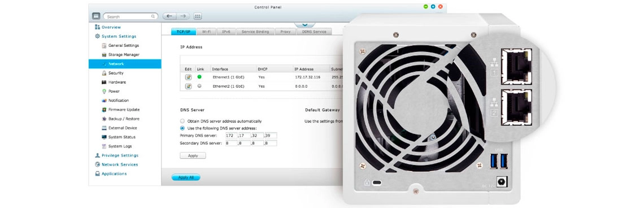Click the edit icon for Ethernet1
The width and height of the screenshot is (644, 208).
tap(189, 77)
